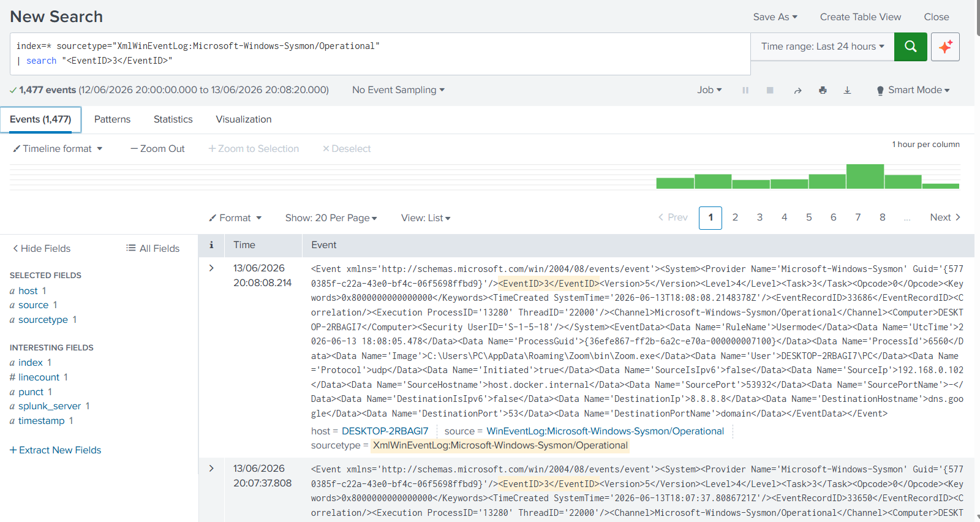Image resolution: width=980 pixels, height=522 pixels.
Task: Click the 1,477 events count text
Action: 48,90
